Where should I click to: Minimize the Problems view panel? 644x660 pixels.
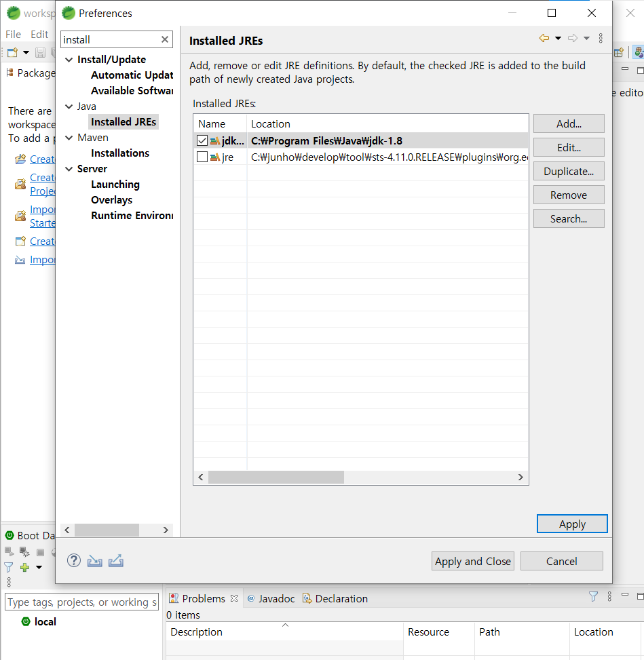pos(625,595)
